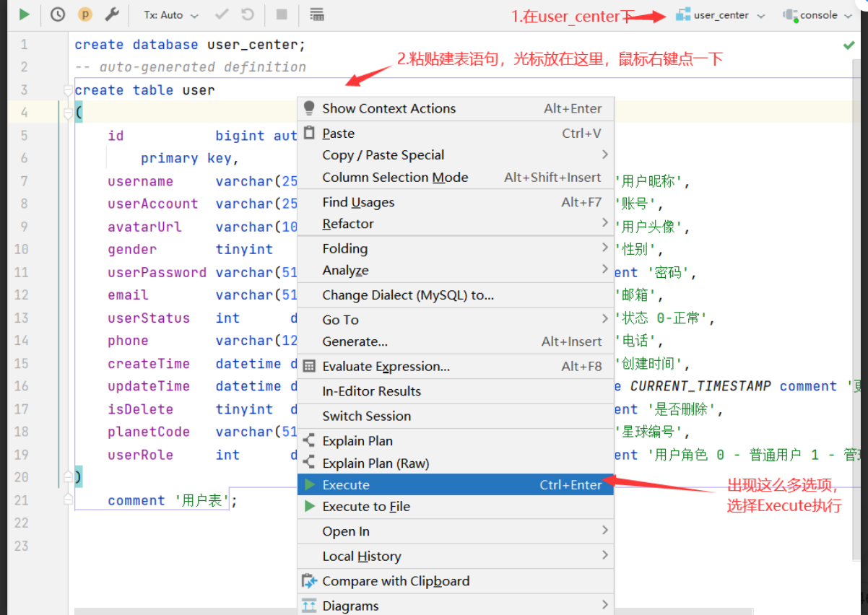Toggle the in-editor results table icon
The width and height of the screenshot is (868, 615).
pyautogui.click(x=316, y=14)
